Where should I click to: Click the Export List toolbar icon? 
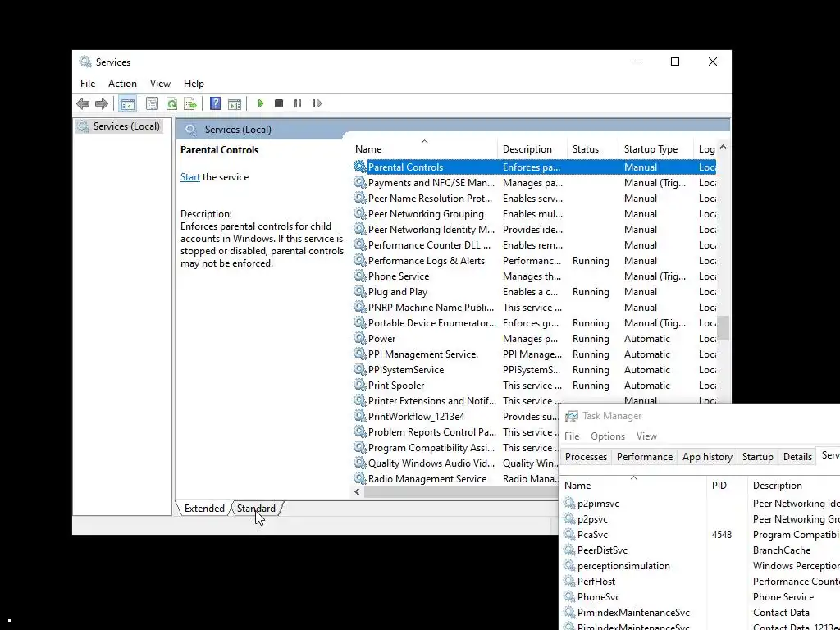click(x=190, y=103)
